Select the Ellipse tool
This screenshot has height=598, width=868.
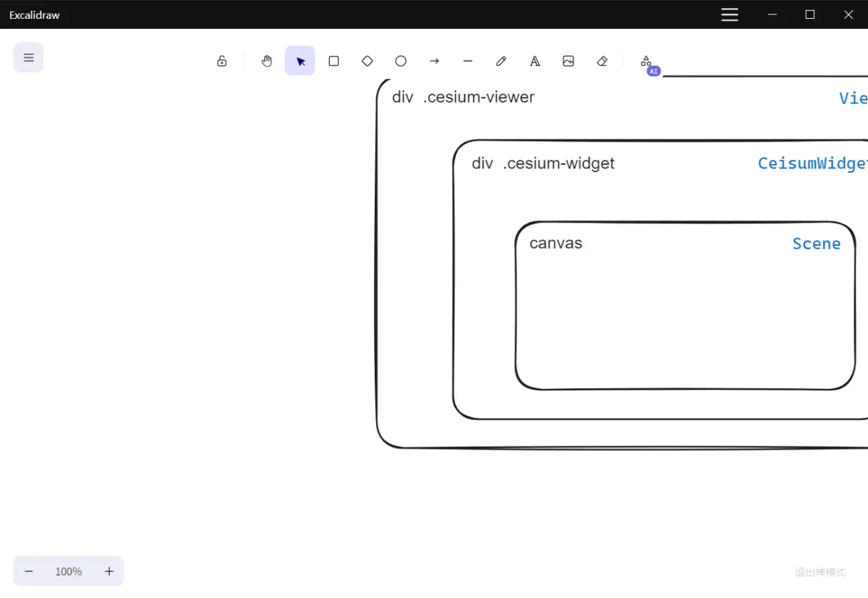pos(401,61)
